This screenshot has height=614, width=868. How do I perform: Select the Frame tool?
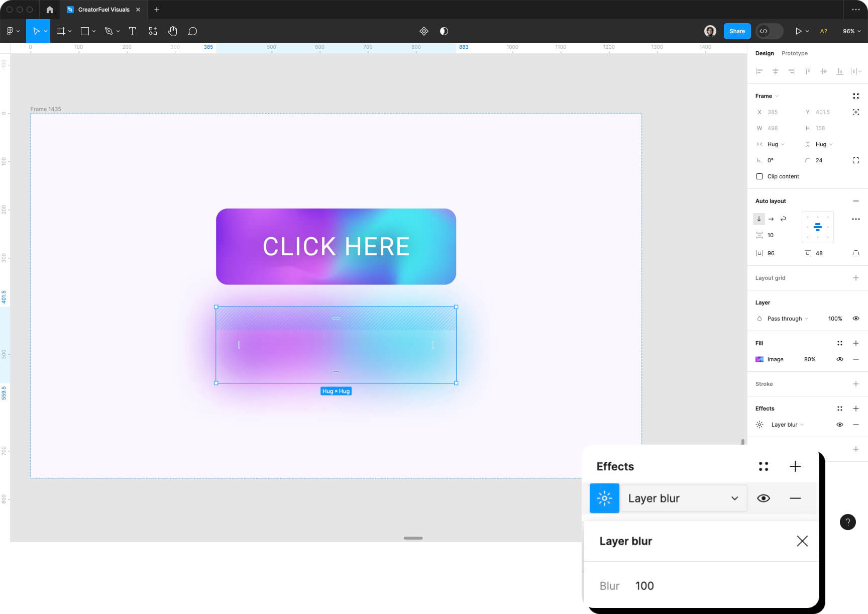click(61, 31)
